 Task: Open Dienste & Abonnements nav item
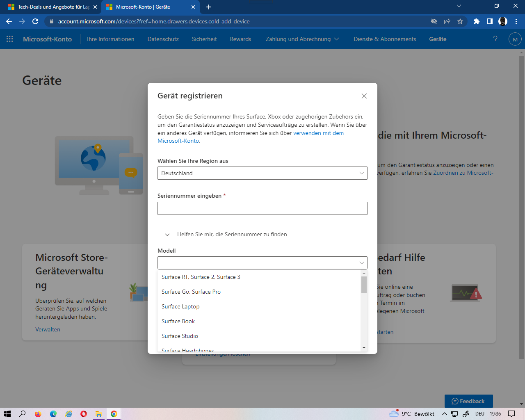click(385, 39)
